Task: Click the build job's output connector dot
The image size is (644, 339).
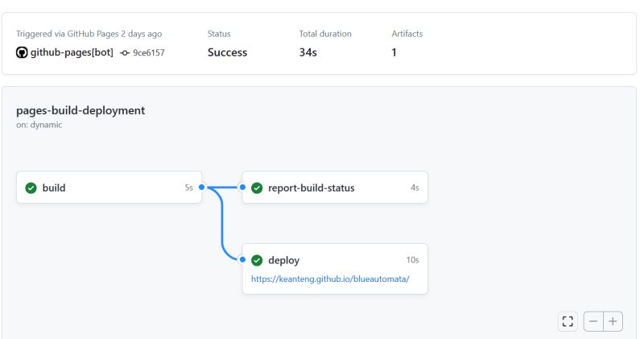Action: pos(202,187)
